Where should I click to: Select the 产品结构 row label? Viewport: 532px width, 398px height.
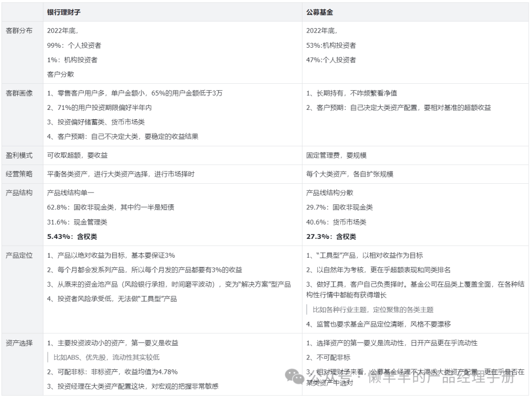click(19, 193)
